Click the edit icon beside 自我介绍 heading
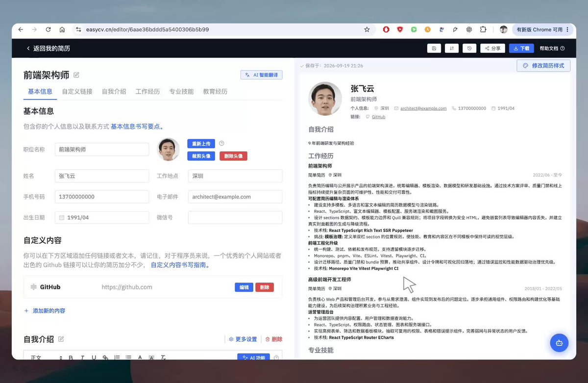Image resolution: width=588 pixels, height=383 pixels. [61, 339]
